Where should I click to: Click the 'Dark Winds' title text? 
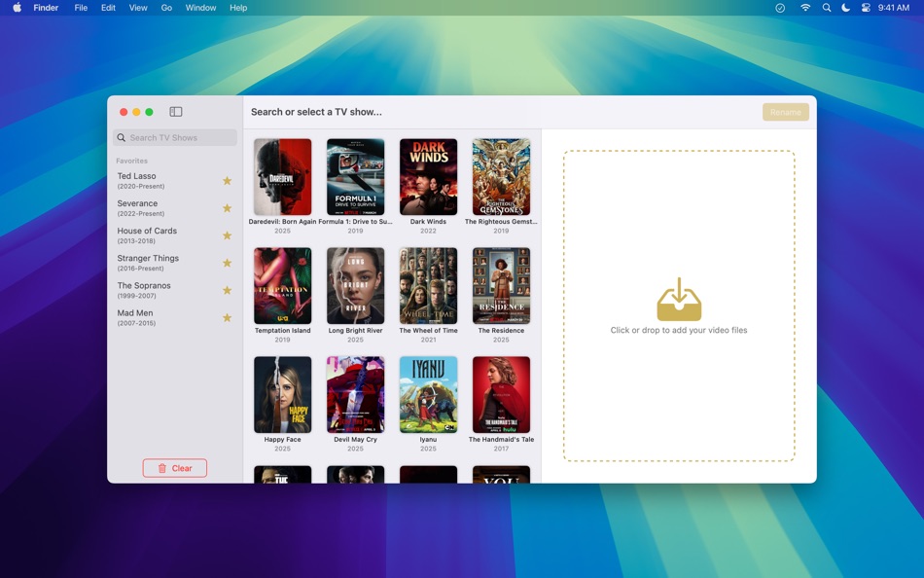pyautogui.click(x=428, y=222)
